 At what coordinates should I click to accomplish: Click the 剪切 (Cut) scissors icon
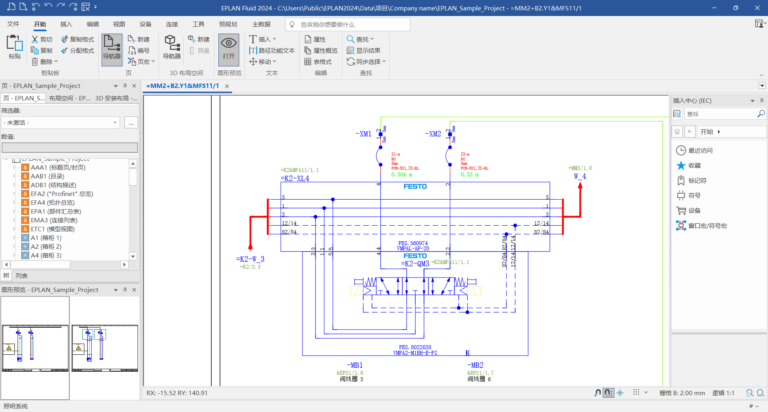[34, 39]
